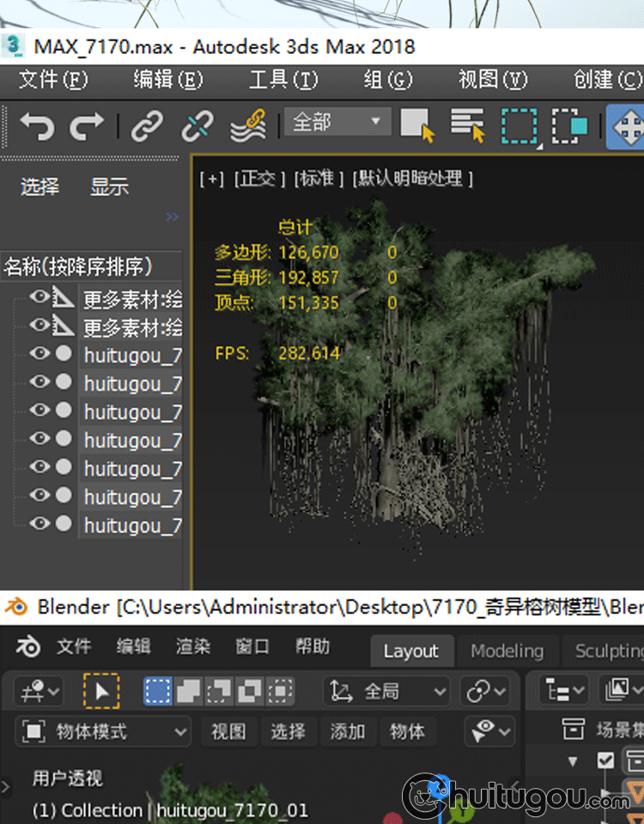Viewport: 644px width, 824px height.
Task: Toggle the Window/Crossing selection icon
Action: pos(568,126)
